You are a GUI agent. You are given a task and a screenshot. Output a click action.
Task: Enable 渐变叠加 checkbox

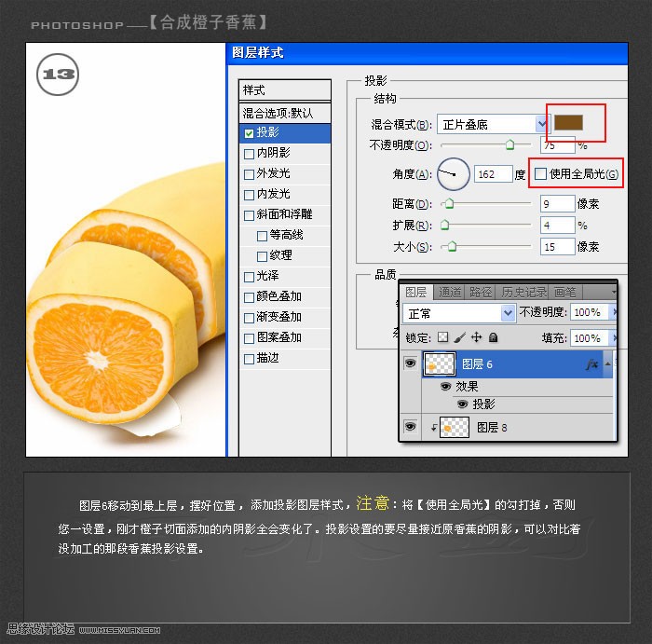tap(249, 318)
